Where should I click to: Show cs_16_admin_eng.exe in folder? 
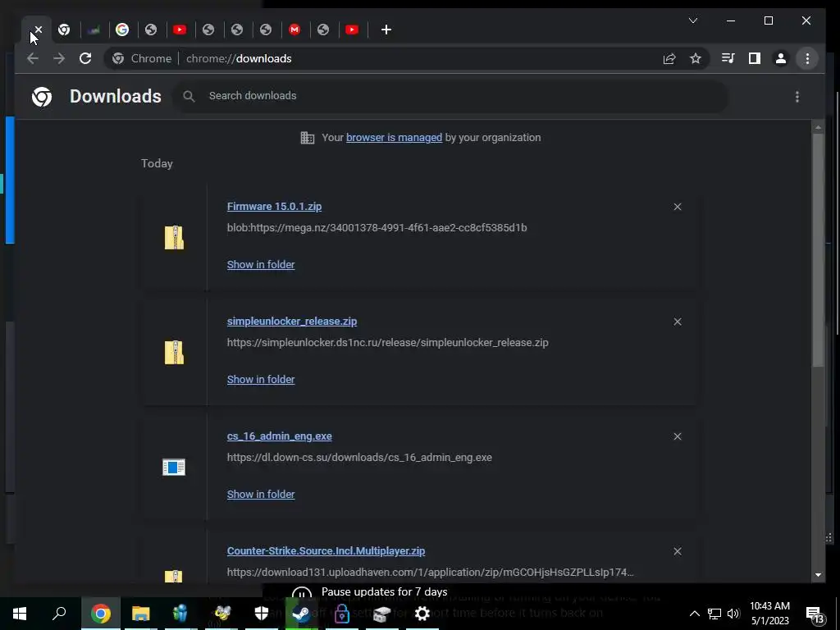pyautogui.click(x=261, y=495)
